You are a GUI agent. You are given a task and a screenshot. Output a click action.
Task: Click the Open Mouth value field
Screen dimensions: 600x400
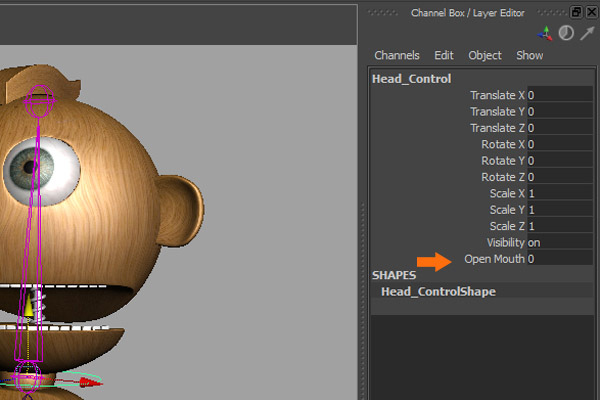[x=560, y=259]
